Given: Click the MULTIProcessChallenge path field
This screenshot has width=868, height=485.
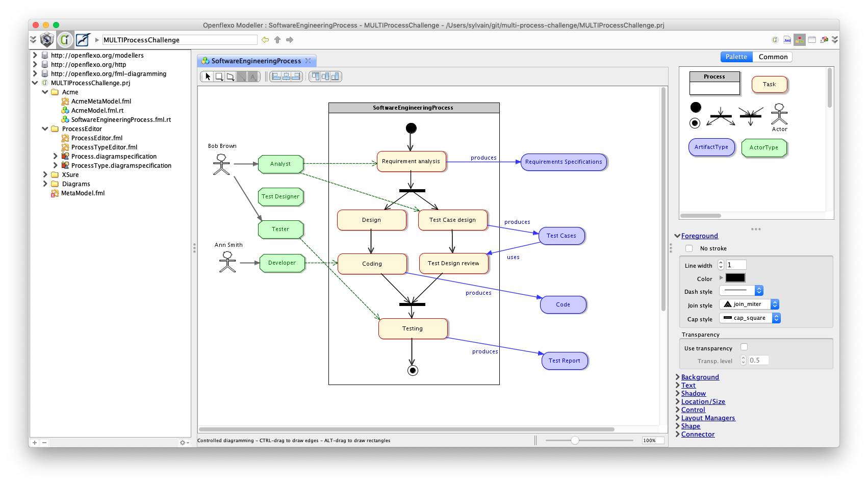Looking at the screenshot, I should (x=180, y=40).
